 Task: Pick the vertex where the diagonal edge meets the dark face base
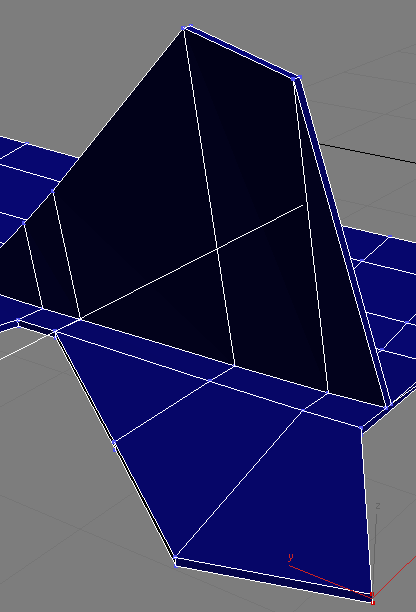(80, 319)
